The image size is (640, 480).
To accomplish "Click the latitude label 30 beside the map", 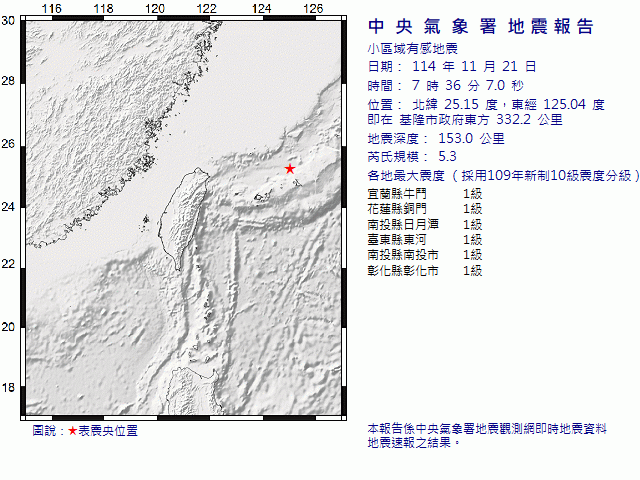I will (8, 21).
